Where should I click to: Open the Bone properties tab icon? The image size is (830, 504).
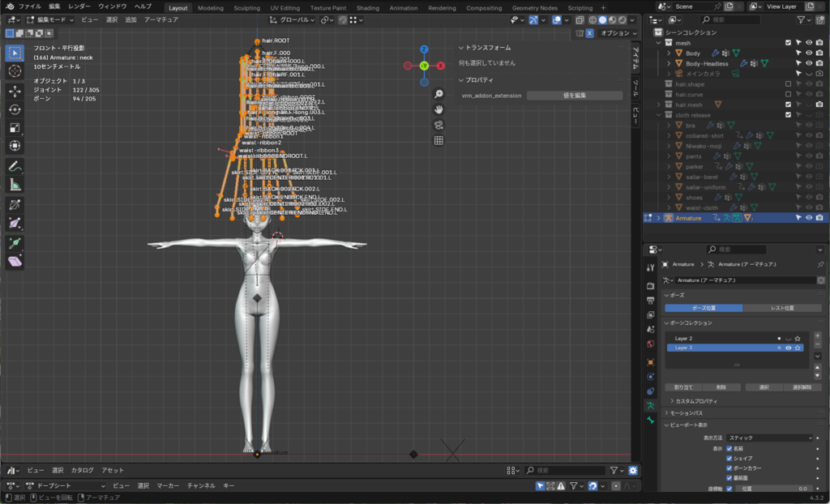click(650, 421)
